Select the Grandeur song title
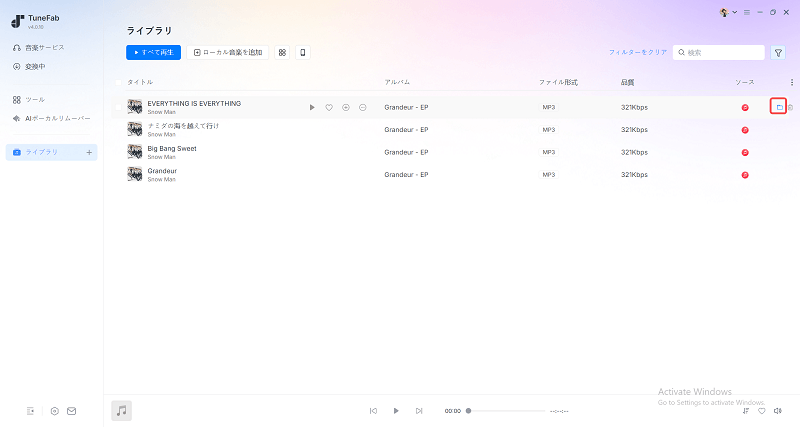800x427 pixels. [162, 171]
